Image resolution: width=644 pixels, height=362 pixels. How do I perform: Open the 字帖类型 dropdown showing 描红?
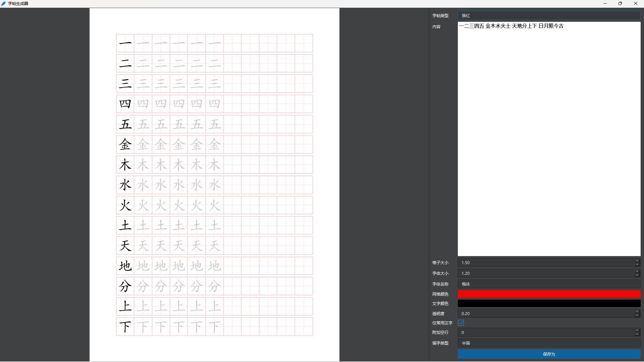[x=549, y=15]
